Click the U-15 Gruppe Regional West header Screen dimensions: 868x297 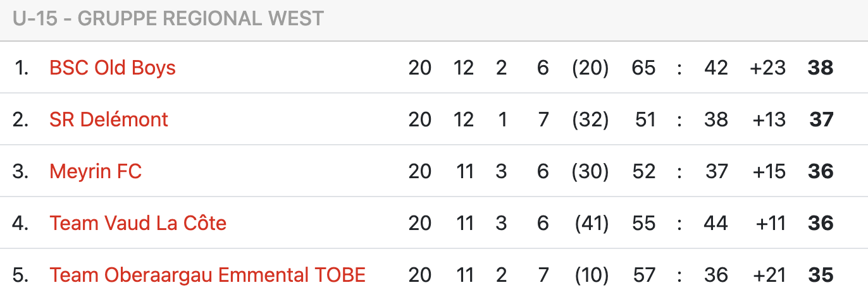coord(168,19)
